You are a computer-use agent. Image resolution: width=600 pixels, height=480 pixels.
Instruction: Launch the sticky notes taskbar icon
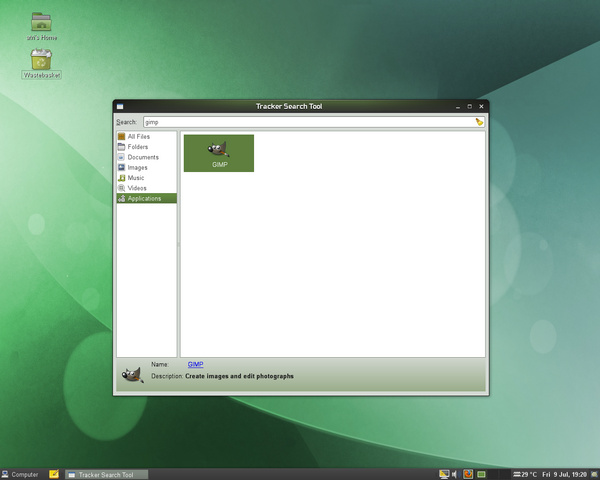pos(54,474)
